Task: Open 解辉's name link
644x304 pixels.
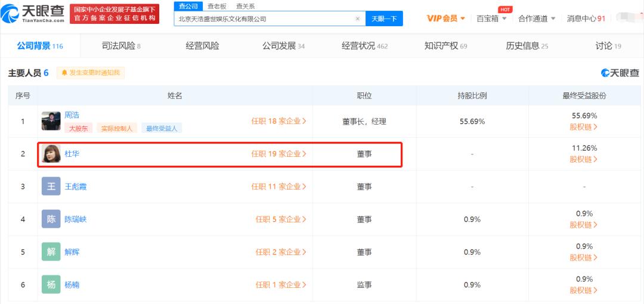Action: coord(72,252)
